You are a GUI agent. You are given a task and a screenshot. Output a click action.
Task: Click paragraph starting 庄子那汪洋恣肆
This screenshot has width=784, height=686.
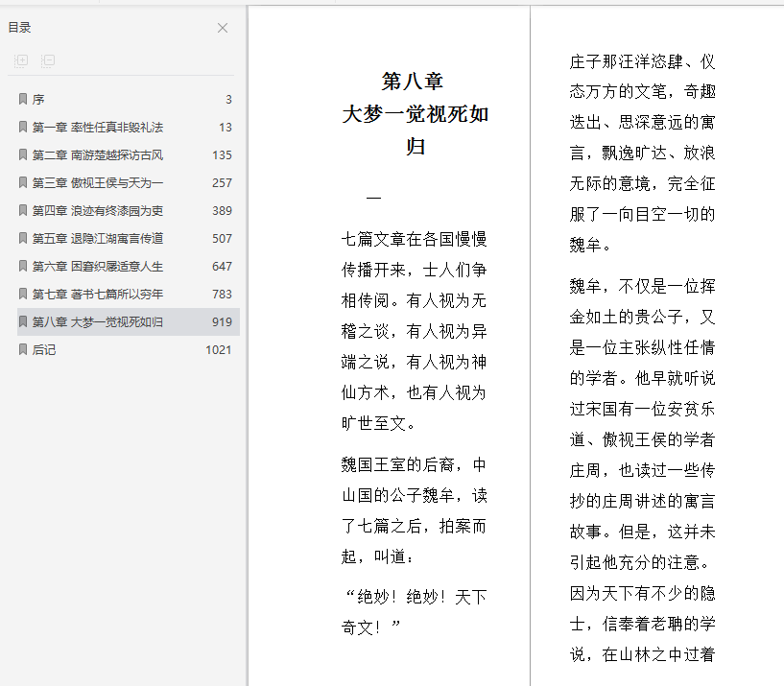tap(643, 153)
